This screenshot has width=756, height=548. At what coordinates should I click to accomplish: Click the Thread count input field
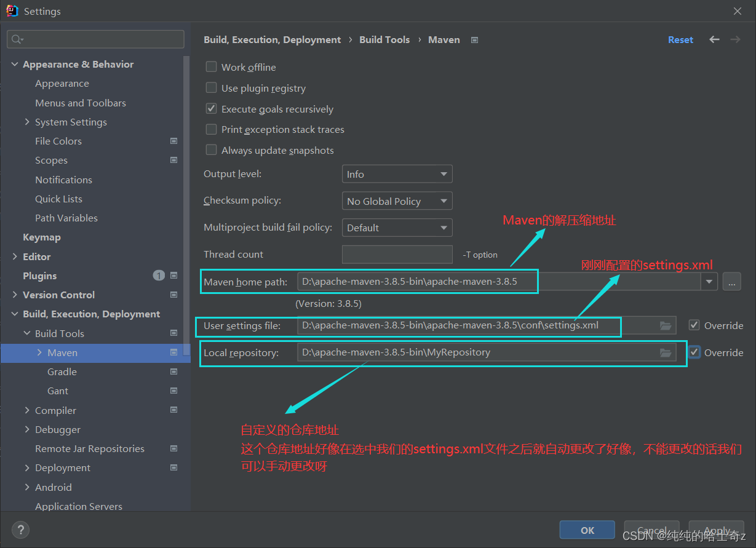397,255
